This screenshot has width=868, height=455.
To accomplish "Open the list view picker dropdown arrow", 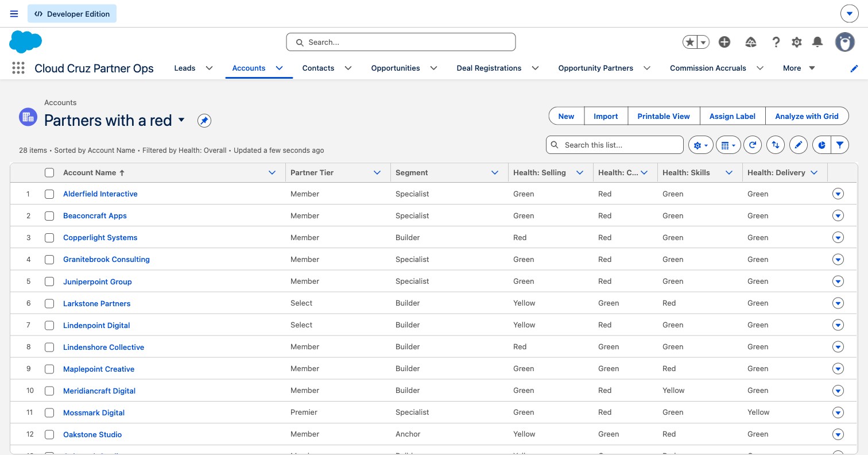I will pyautogui.click(x=181, y=120).
